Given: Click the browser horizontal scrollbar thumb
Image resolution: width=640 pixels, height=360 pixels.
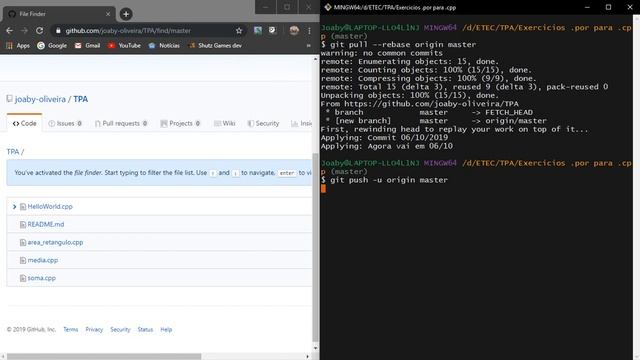Looking at the screenshot, I should pyautogui.click(x=104, y=356).
